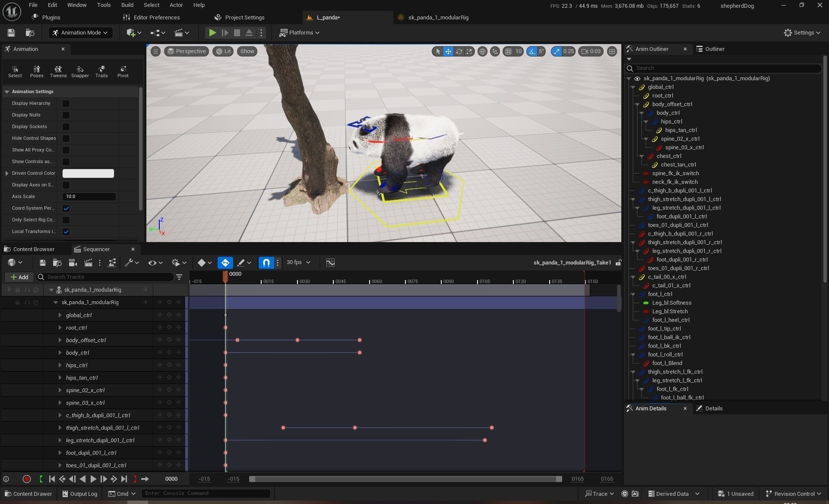Open the Tweens tool
The image size is (829, 504).
(x=58, y=71)
